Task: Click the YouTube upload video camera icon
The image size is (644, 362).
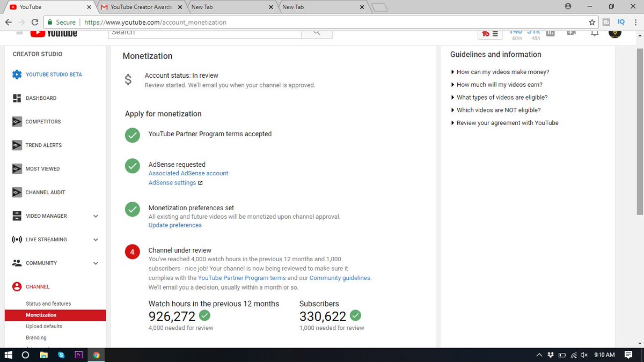Action: click(x=571, y=33)
